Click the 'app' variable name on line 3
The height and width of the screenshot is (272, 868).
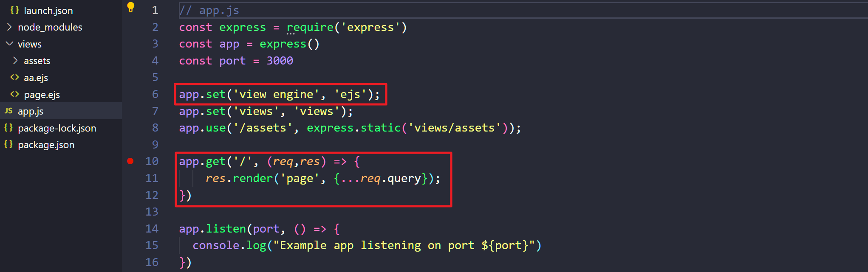(x=229, y=44)
